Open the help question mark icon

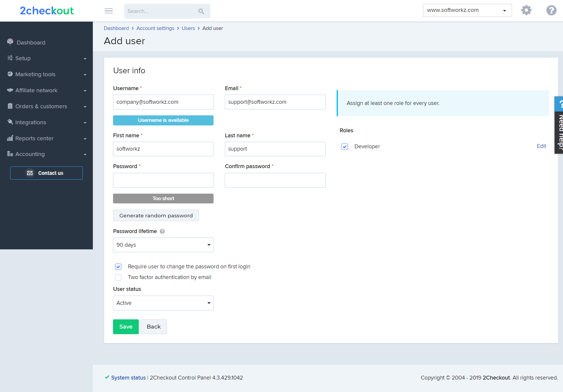(x=551, y=10)
